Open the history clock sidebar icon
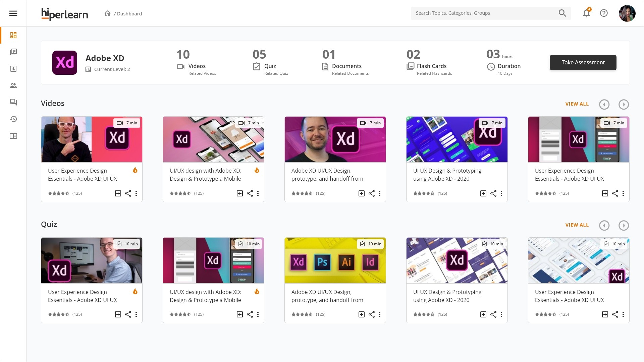 click(13, 119)
